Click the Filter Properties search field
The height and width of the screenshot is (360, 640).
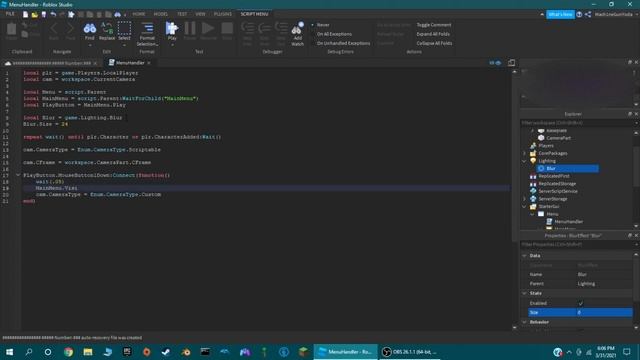pos(577,244)
